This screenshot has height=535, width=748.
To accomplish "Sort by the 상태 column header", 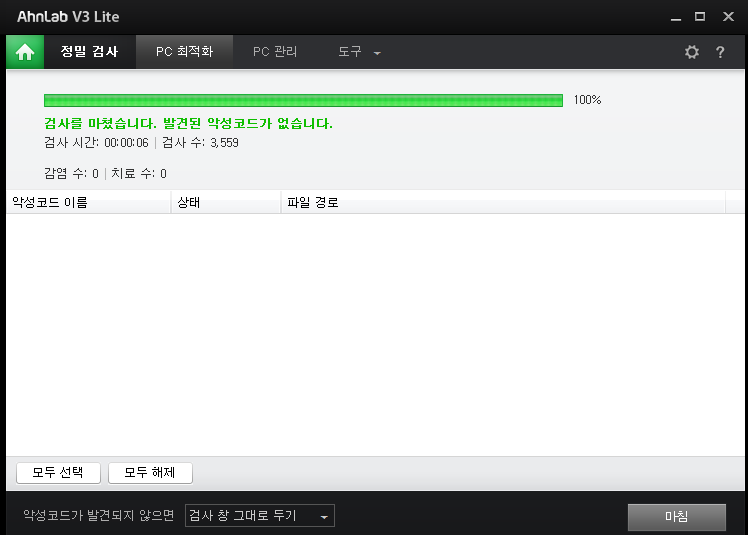I will [x=226, y=202].
